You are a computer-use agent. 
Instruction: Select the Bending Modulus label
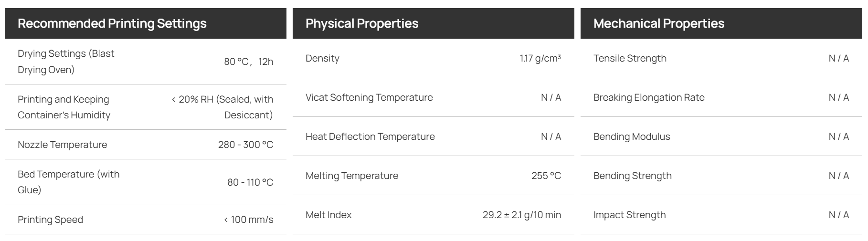pos(632,136)
